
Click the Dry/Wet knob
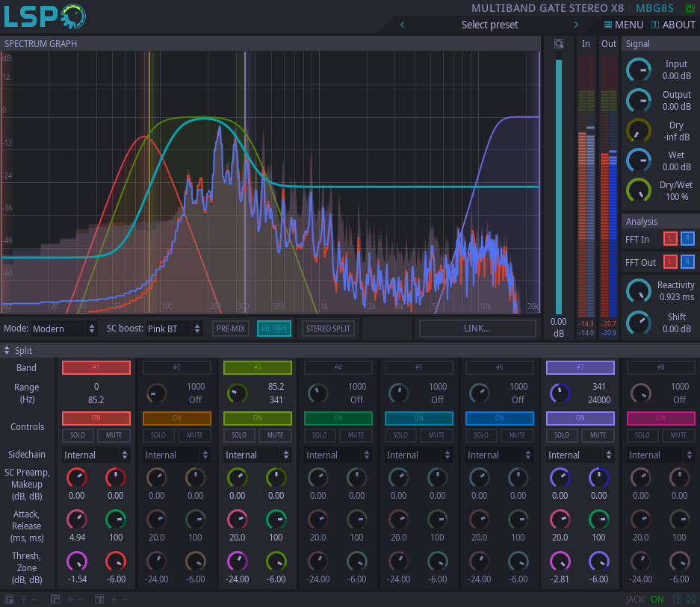(638, 190)
